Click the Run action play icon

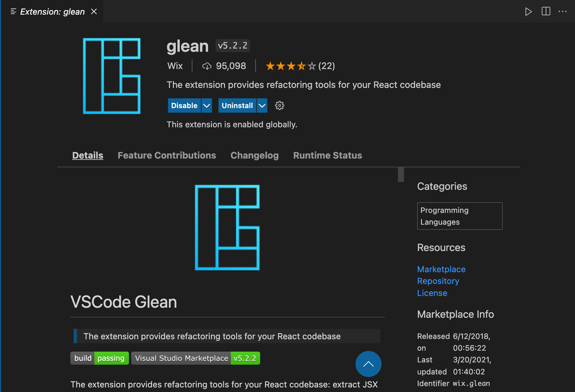coord(528,12)
